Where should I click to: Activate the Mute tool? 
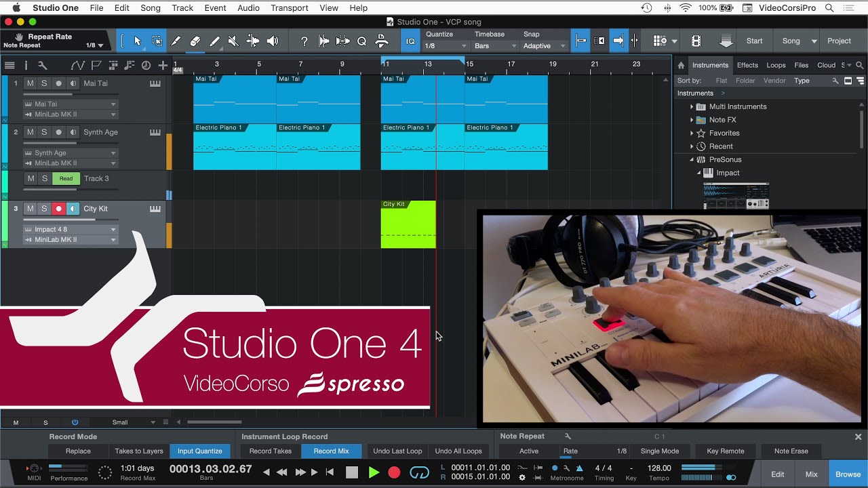pos(233,41)
